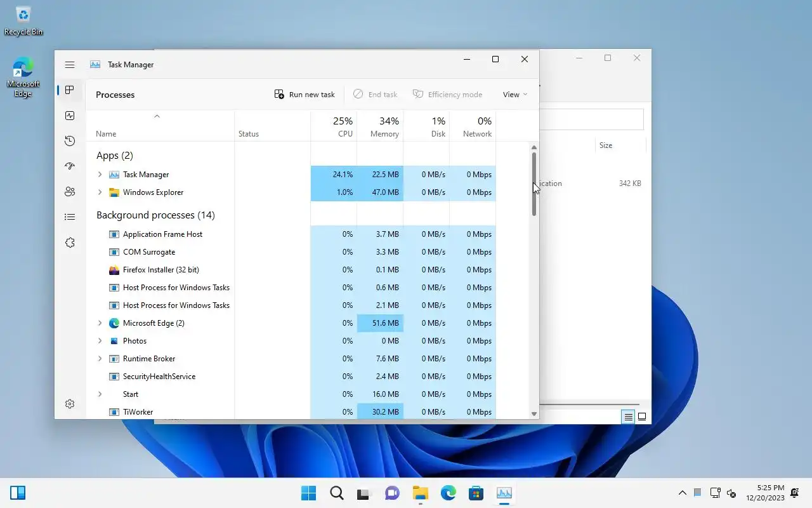812x508 pixels.
Task: Click the scroll up arrow in process list
Action: (x=534, y=147)
